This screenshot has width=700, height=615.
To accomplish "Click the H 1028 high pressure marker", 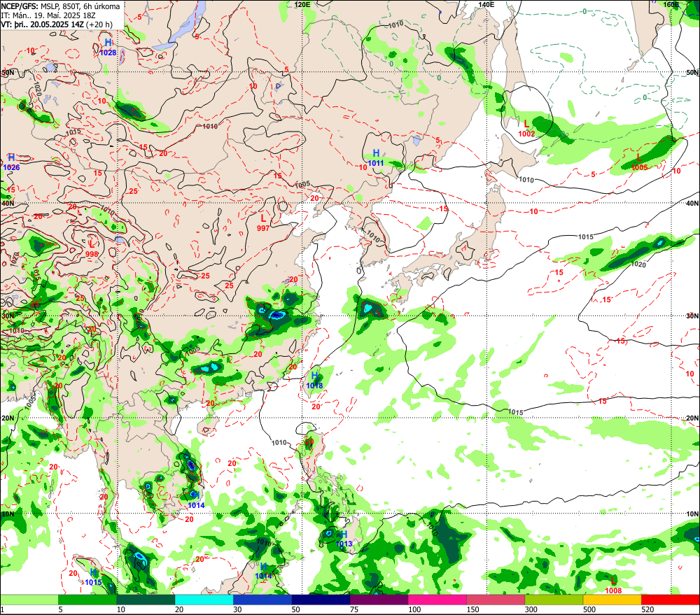I will pyautogui.click(x=108, y=48).
